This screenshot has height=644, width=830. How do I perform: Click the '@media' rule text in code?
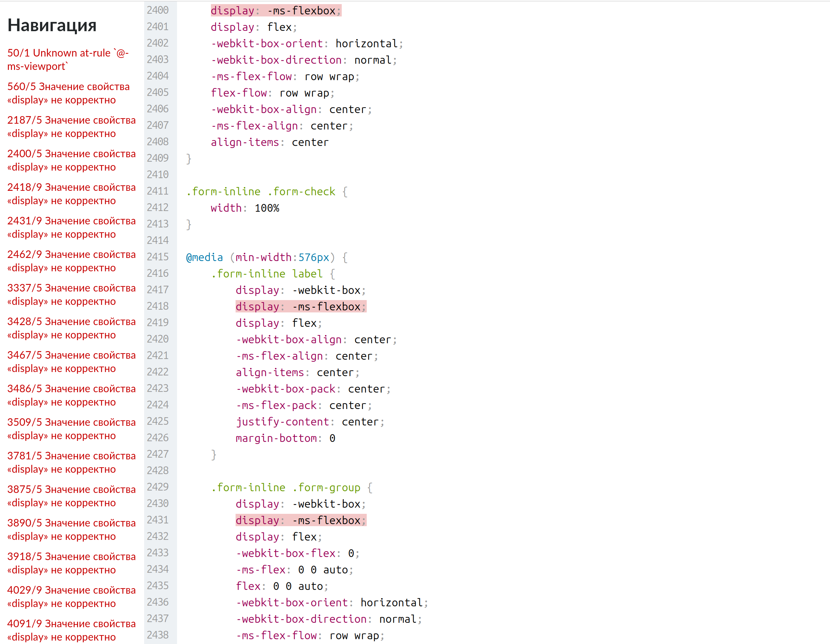tap(204, 257)
